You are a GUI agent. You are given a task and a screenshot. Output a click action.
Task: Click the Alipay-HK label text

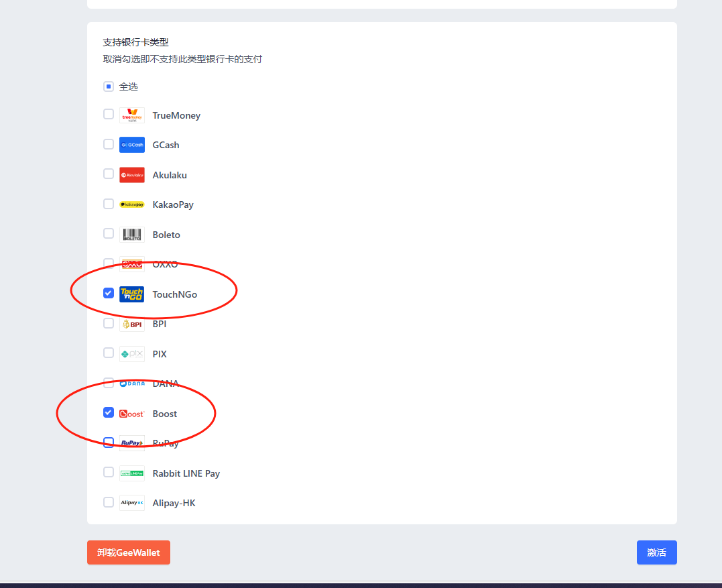tap(174, 502)
